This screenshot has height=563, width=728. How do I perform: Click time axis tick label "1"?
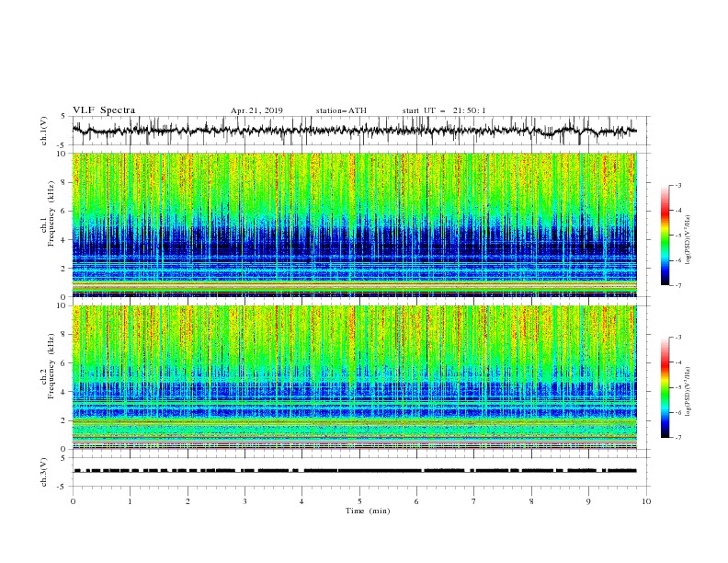[130, 501]
